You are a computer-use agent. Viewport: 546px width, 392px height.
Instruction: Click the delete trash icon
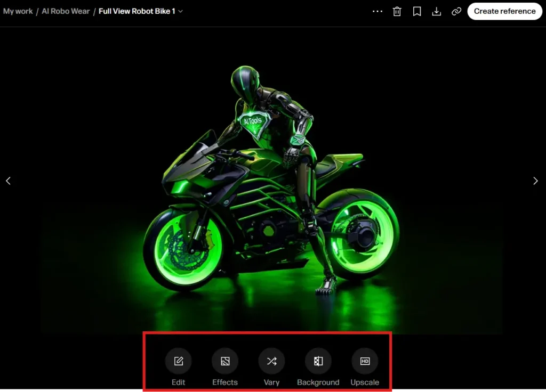397,11
